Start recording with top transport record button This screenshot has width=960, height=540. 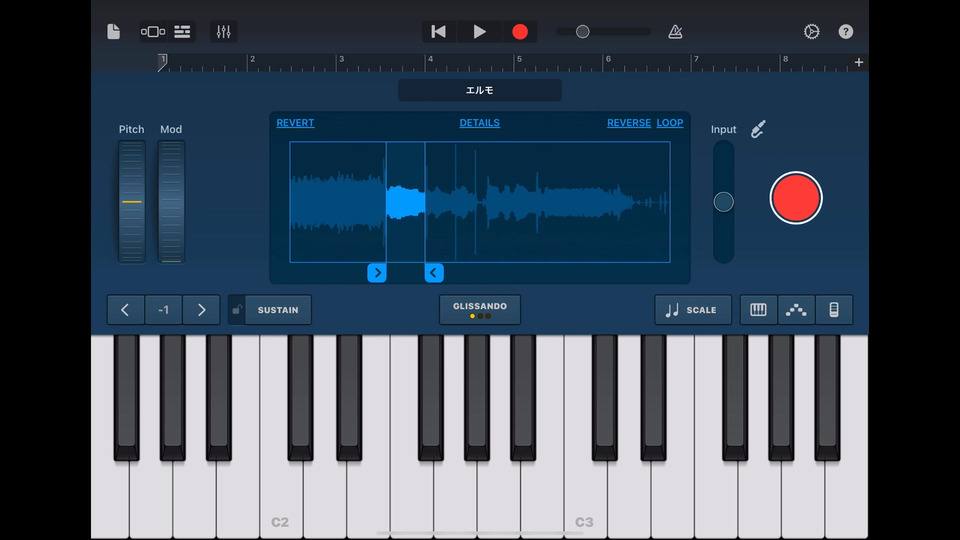520,31
